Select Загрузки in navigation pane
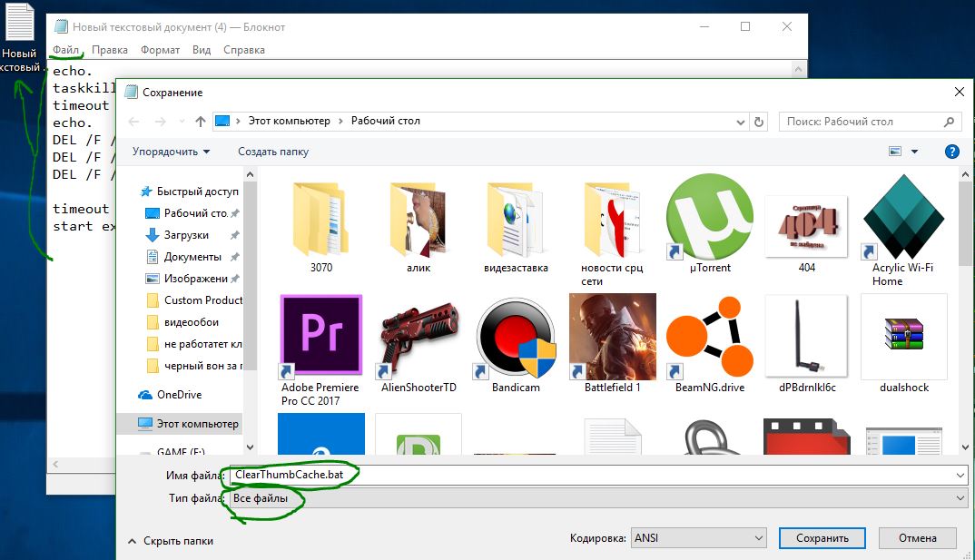Screen dimensions: 975x560 click(192, 235)
